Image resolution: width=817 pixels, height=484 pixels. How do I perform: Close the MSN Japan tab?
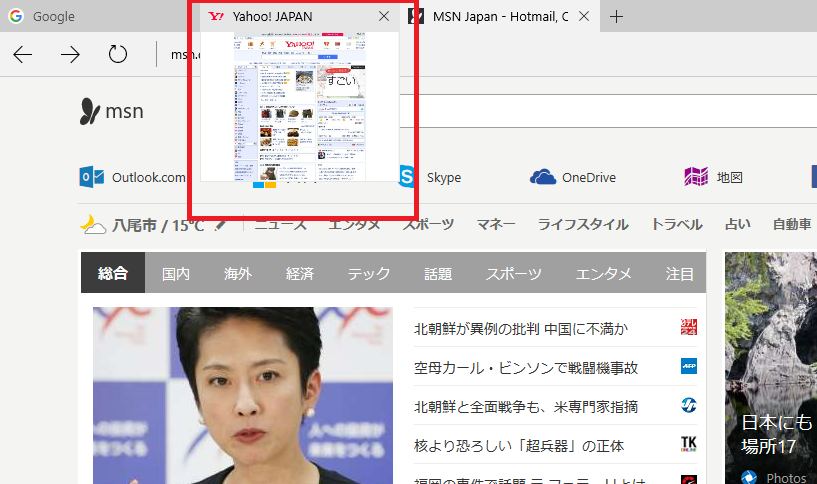(x=584, y=17)
